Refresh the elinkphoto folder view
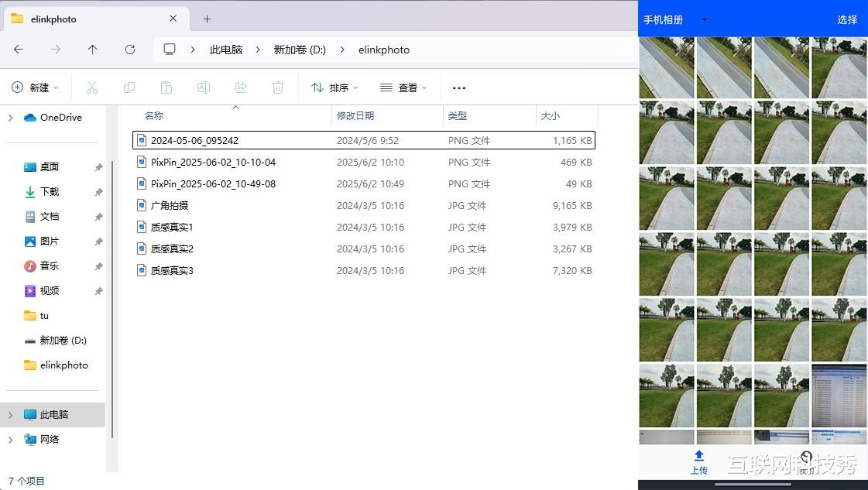The image size is (868, 490). (x=130, y=50)
